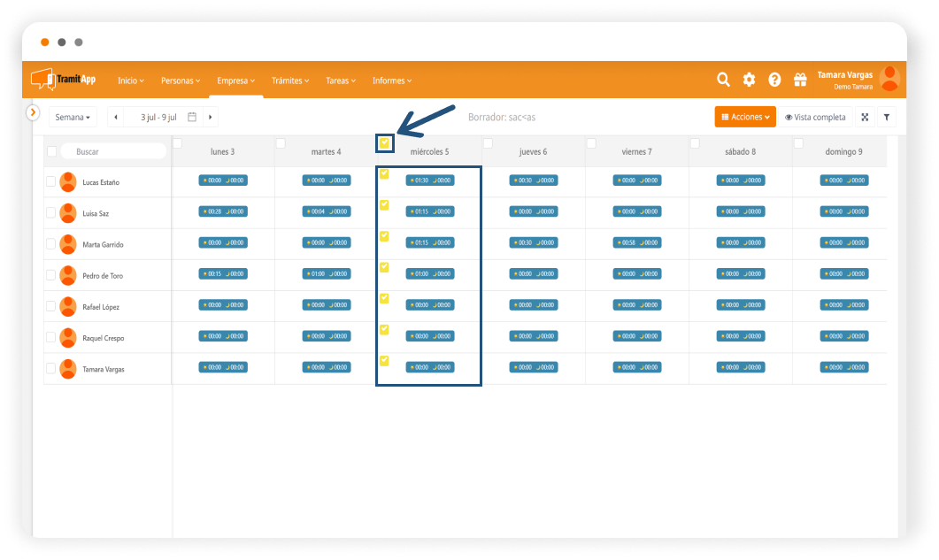Open Pedro de Toro's martes 4 time entry
Viewport: 939px width, 560px height.
tap(326, 274)
